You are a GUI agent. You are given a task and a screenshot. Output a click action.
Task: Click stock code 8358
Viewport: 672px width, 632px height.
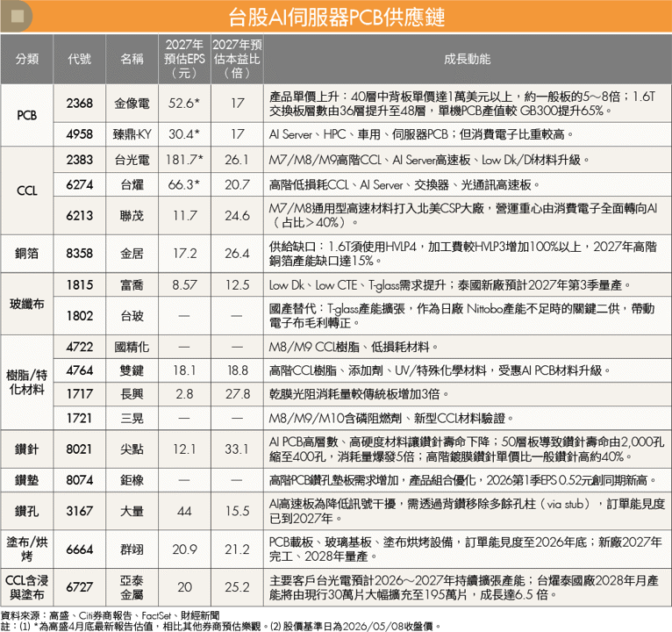pyautogui.click(x=79, y=254)
